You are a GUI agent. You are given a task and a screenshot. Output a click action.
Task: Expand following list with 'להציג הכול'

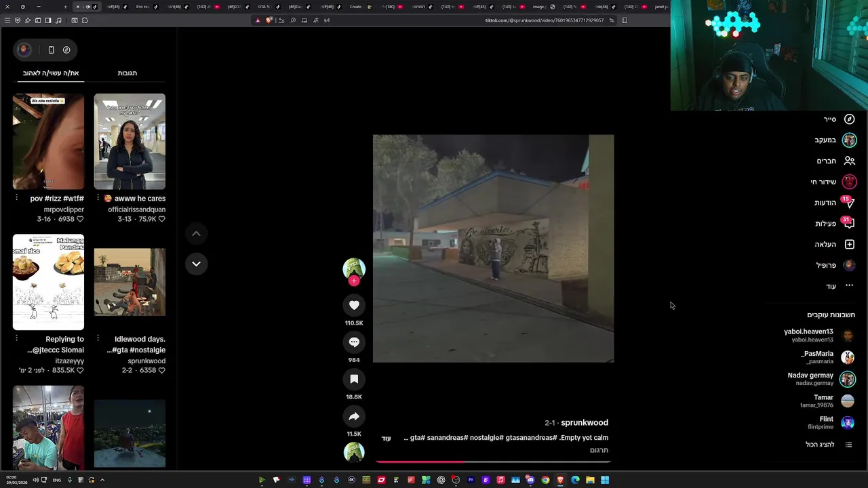point(829,445)
